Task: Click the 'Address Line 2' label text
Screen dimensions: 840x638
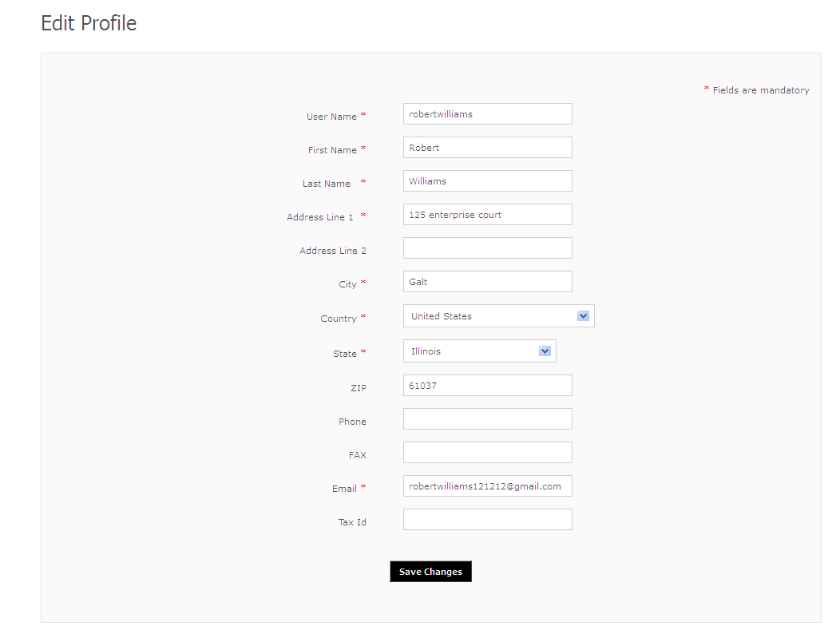Action: (333, 251)
